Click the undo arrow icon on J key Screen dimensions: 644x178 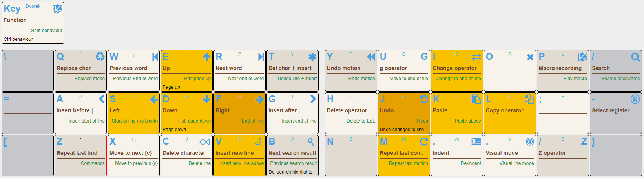click(x=424, y=99)
